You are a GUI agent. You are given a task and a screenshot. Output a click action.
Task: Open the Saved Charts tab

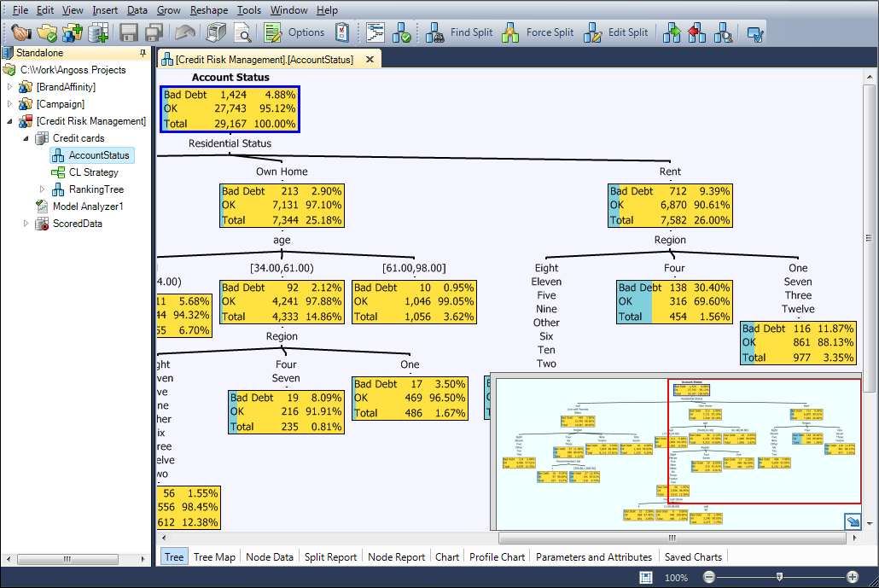693,556
